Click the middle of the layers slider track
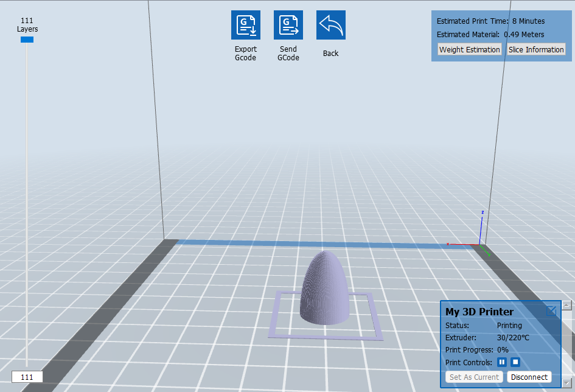Screen dimensions: 575x392 pyautogui.click(x=27, y=205)
